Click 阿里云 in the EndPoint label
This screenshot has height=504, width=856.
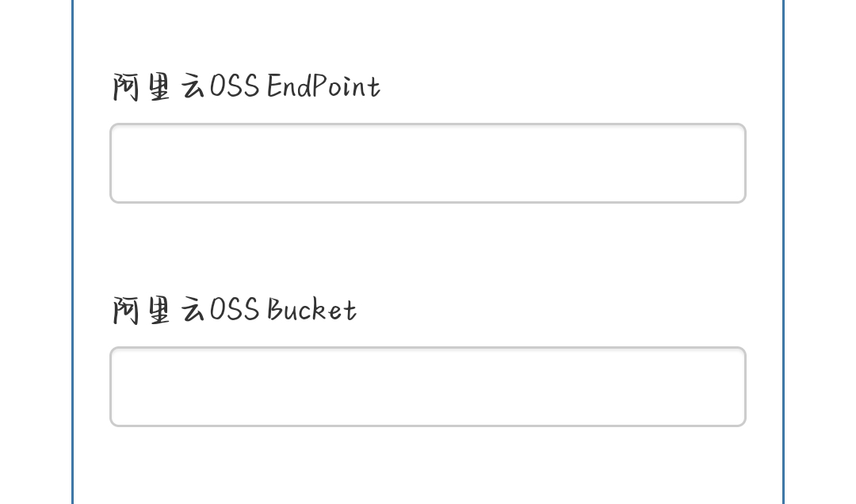point(159,87)
